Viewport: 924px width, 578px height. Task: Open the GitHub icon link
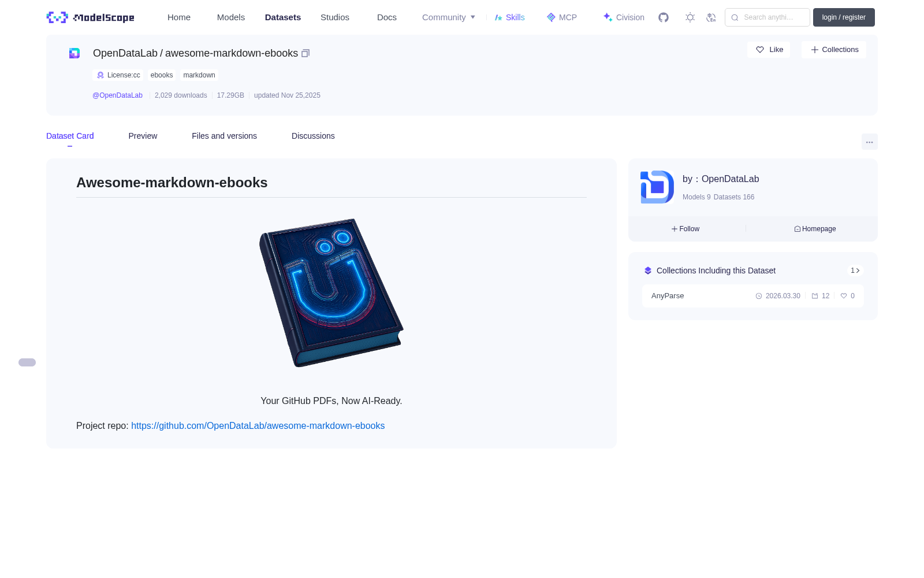pyautogui.click(x=664, y=17)
